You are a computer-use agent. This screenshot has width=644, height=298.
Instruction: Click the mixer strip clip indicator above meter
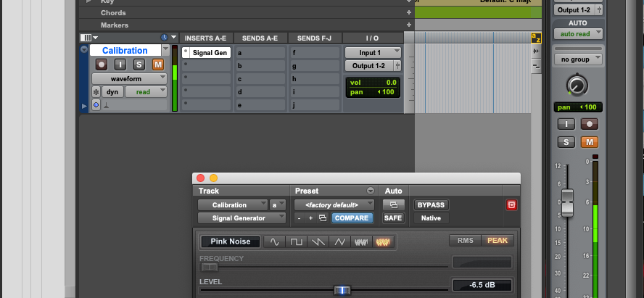tap(595, 157)
